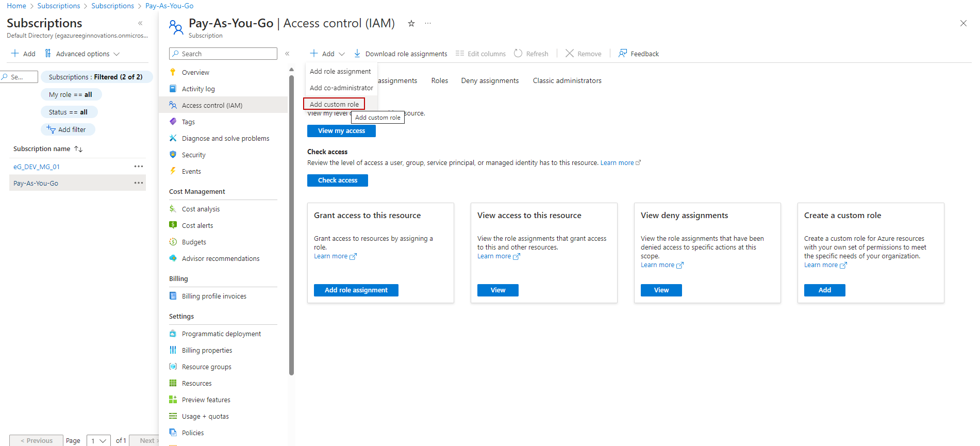Click the Download role assignments arrow icon

[357, 54]
